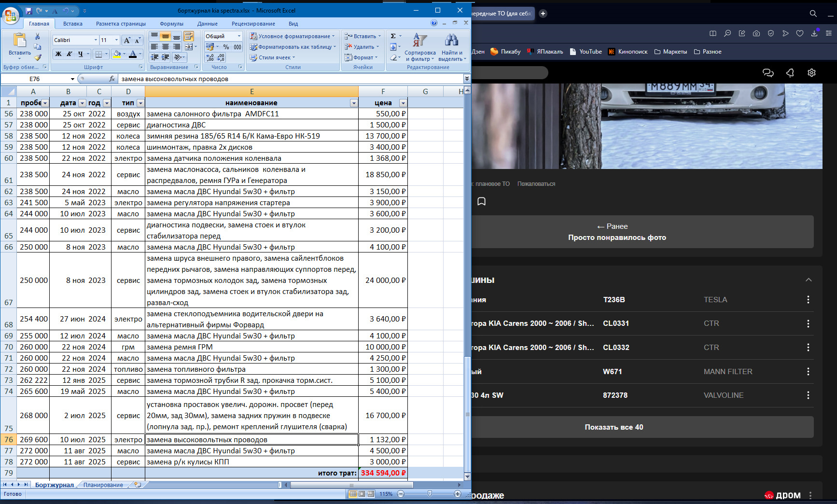The height and width of the screenshot is (504, 837).
Task: Toggle center horizontal alignment
Action: [x=166, y=47]
